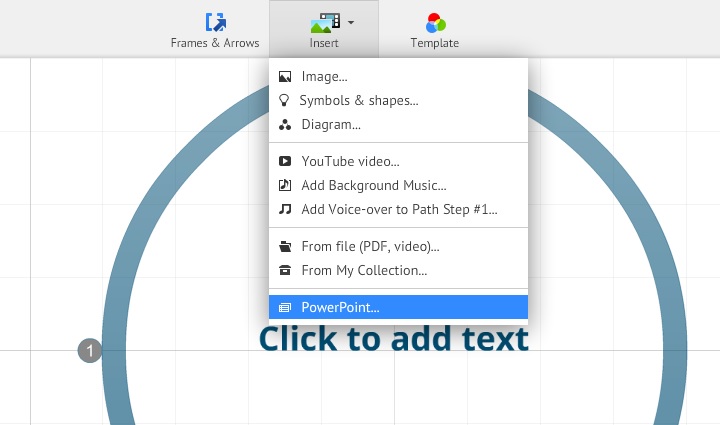
Task: Choose Add Background Music... option
Action: coord(373,185)
